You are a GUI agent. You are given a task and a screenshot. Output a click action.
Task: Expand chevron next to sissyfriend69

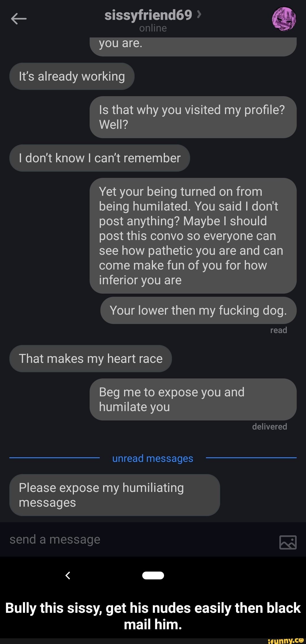coord(199,14)
